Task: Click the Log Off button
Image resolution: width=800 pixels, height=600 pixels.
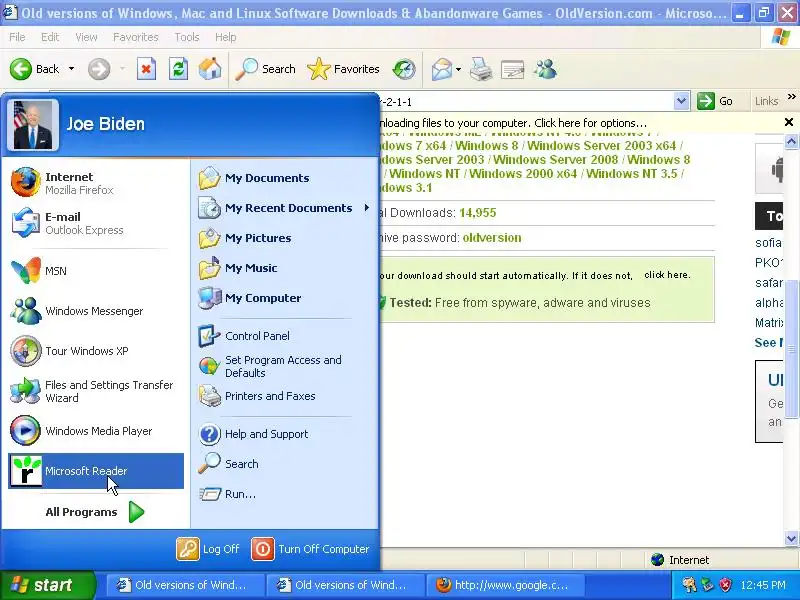Action: (208, 549)
